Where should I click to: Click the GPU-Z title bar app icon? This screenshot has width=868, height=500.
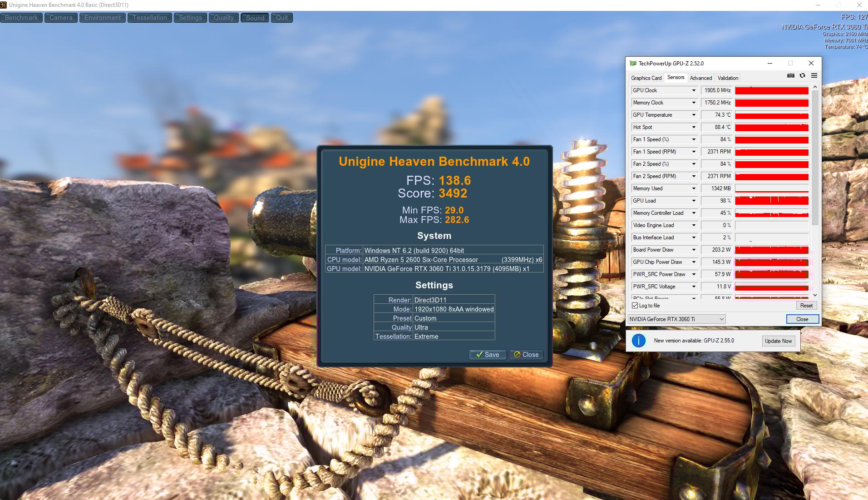point(633,64)
